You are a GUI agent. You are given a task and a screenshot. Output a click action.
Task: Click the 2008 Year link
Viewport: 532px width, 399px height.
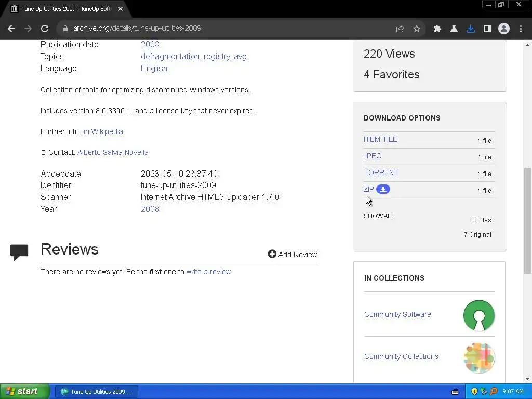click(x=150, y=209)
